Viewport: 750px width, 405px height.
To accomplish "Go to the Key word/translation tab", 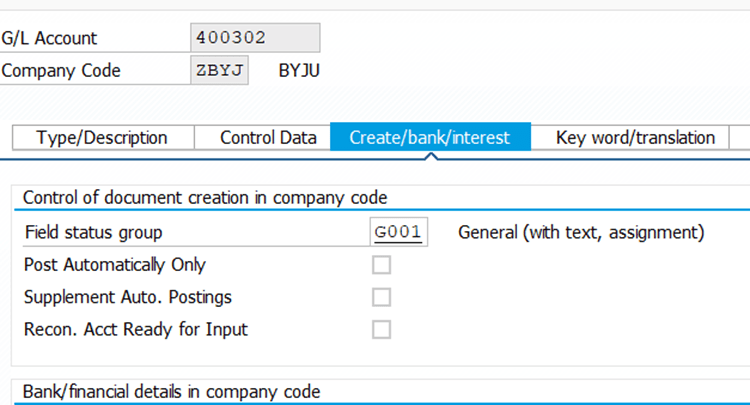I will (x=635, y=138).
